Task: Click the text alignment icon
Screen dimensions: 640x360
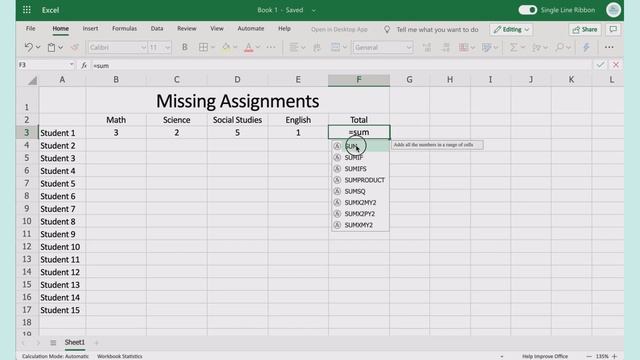Action: (x=293, y=47)
